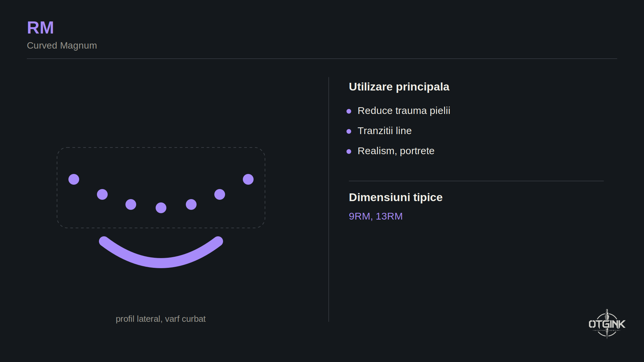Click the Realism, portrete text
This screenshot has width=644, height=362.
point(396,151)
